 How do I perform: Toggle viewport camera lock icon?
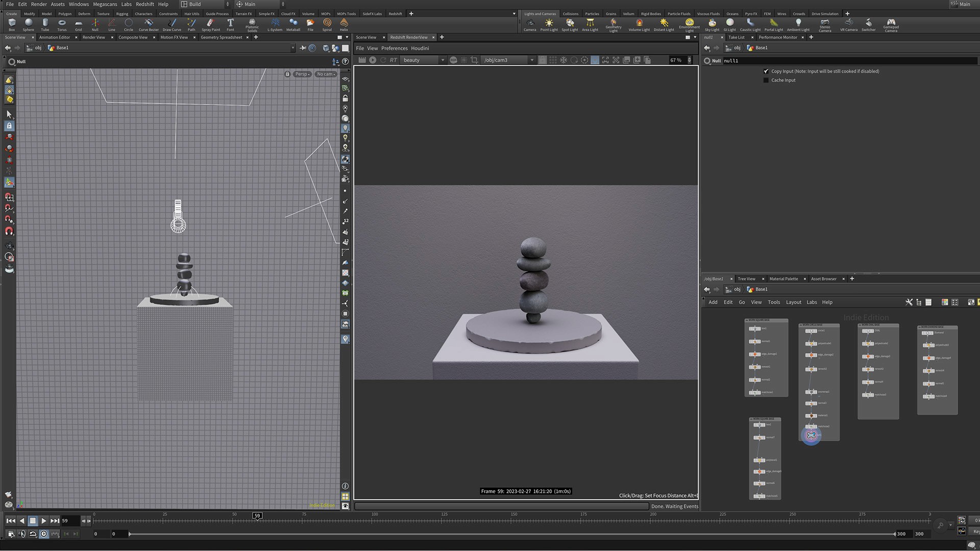(287, 74)
